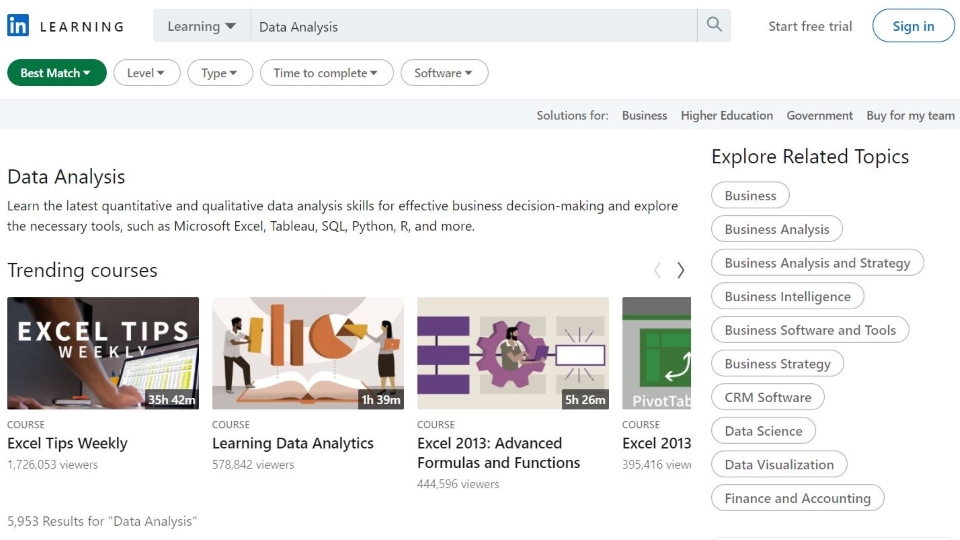Screen dimensions: 960x540
Task: Select Business Analysis and Strategy topic
Action: [817, 263]
